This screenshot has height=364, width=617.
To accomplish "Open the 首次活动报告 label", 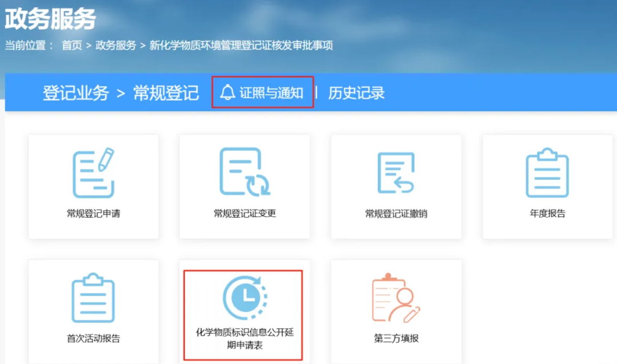I will tap(93, 339).
